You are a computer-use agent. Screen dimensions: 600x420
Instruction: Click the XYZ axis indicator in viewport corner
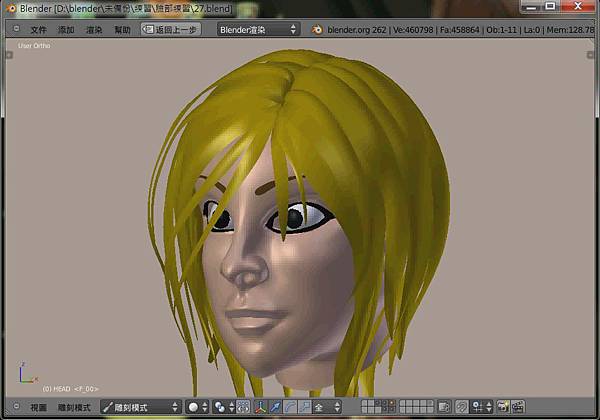pos(28,373)
